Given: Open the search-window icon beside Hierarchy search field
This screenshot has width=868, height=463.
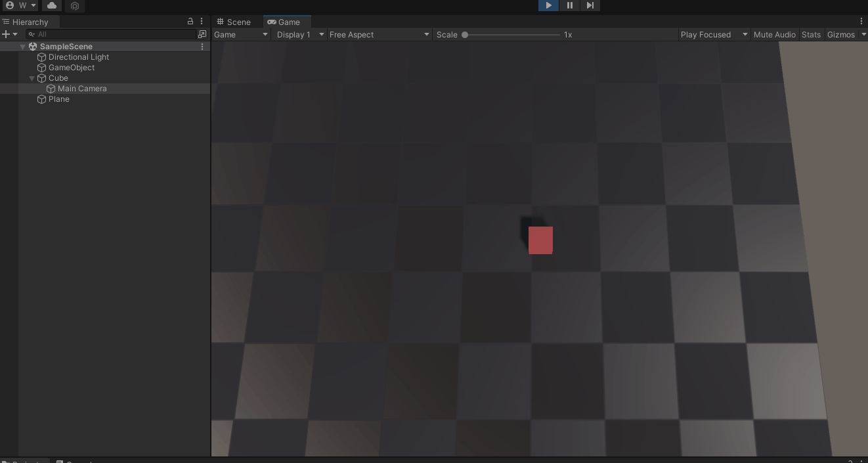Looking at the screenshot, I should (202, 34).
